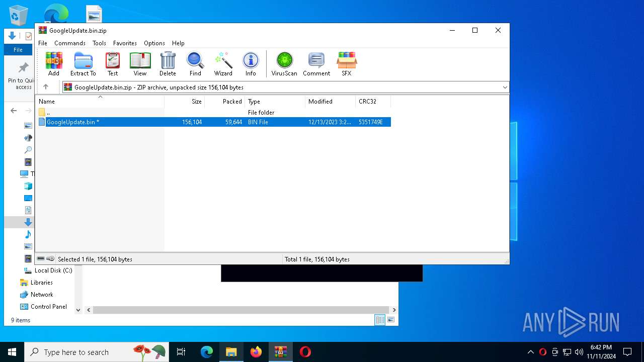This screenshot has height=362, width=644.
Task: Click the disk icon in WinRAR status bar
Action: [41, 259]
